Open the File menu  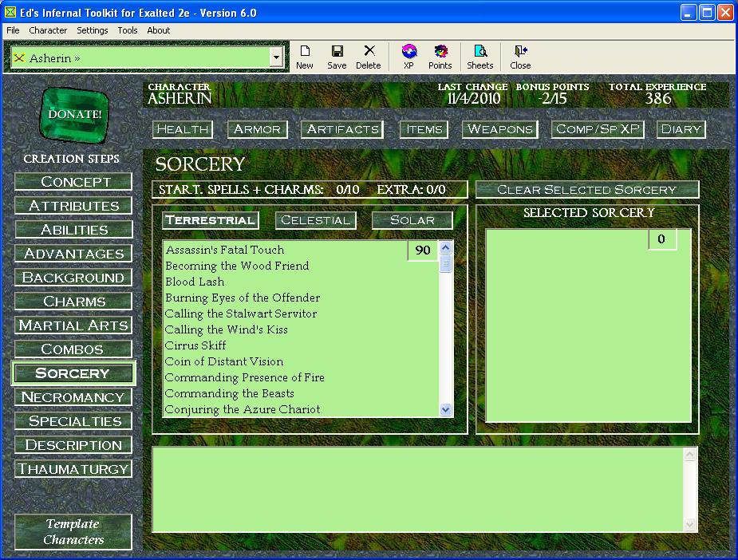tap(13, 30)
